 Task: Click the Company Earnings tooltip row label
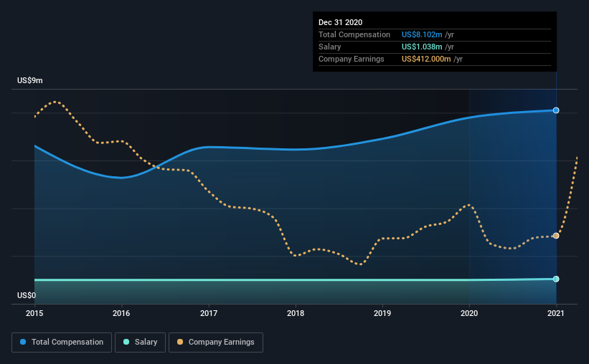352,59
